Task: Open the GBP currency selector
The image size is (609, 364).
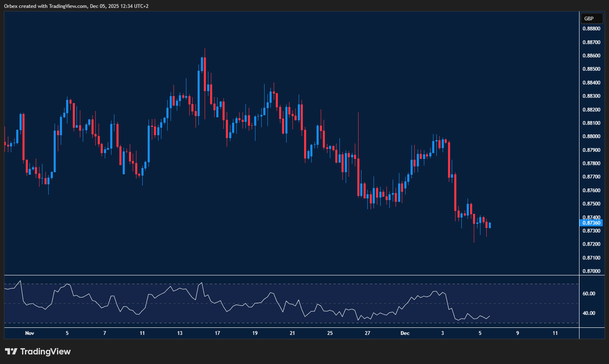Action: click(x=591, y=19)
